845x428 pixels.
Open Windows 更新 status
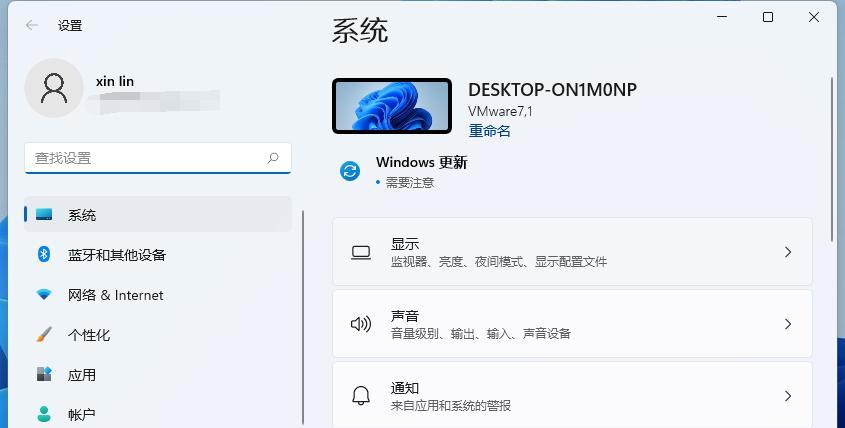tap(404, 171)
